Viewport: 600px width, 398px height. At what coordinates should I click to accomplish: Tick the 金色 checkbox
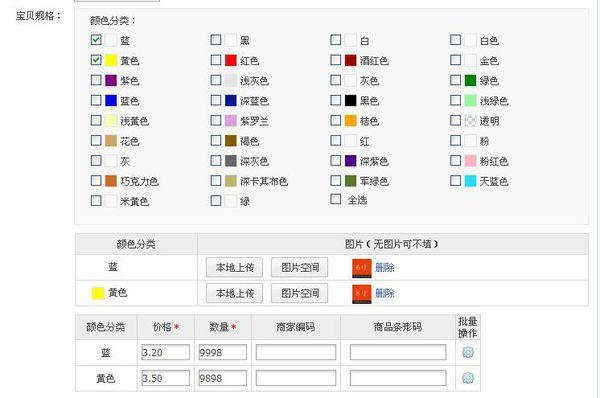[455, 60]
